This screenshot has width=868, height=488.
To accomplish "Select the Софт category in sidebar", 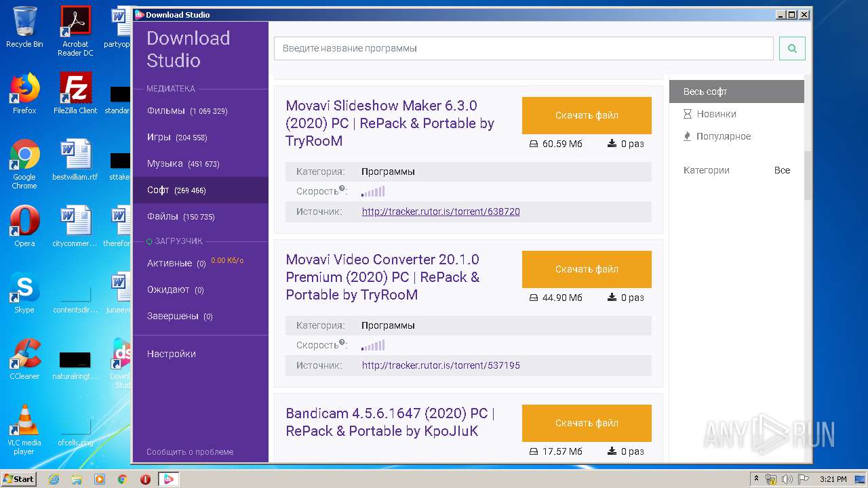I will [x=201, y=190].
